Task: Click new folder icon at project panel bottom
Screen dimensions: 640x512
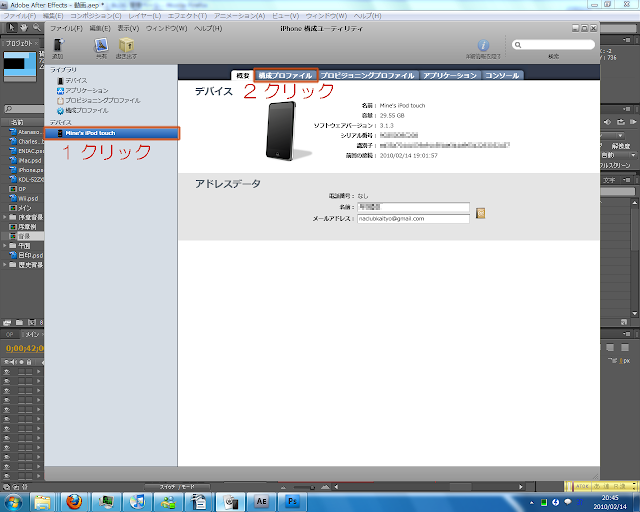Action: (19, 323)
